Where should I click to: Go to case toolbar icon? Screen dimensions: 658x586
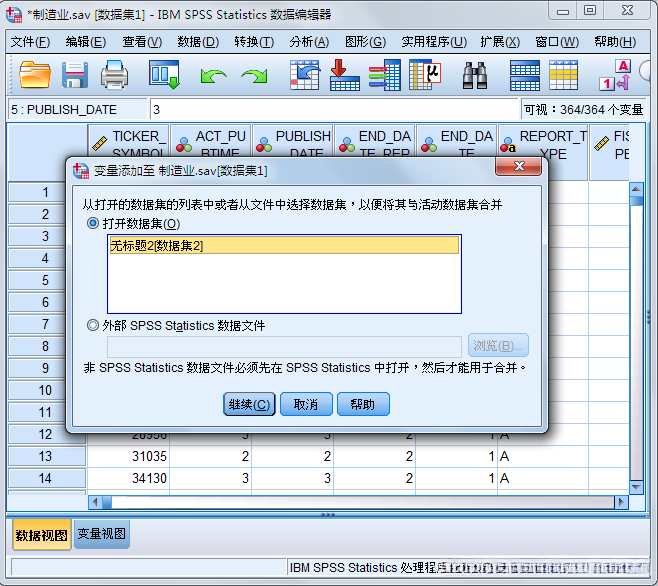coord(305,75)
